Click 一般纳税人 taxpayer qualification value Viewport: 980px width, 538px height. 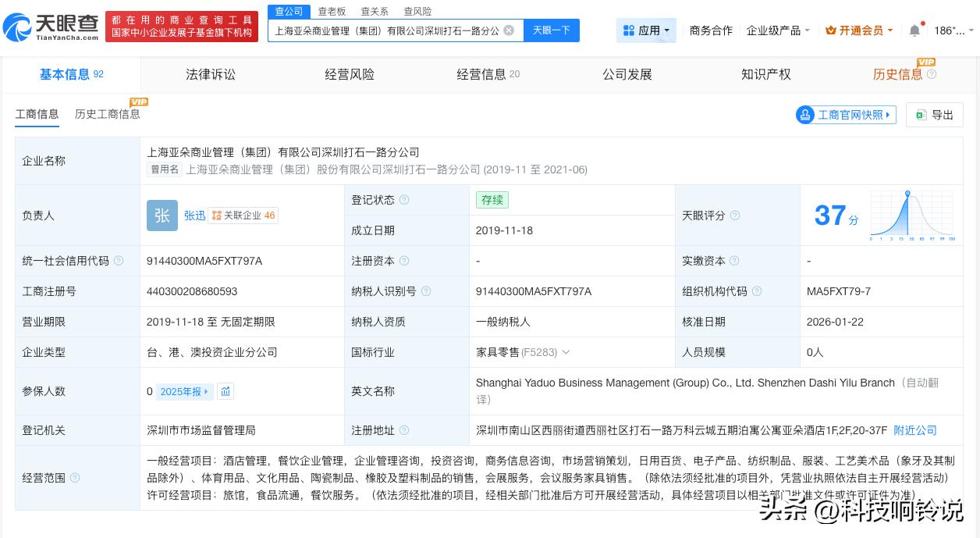coord(503,322)
